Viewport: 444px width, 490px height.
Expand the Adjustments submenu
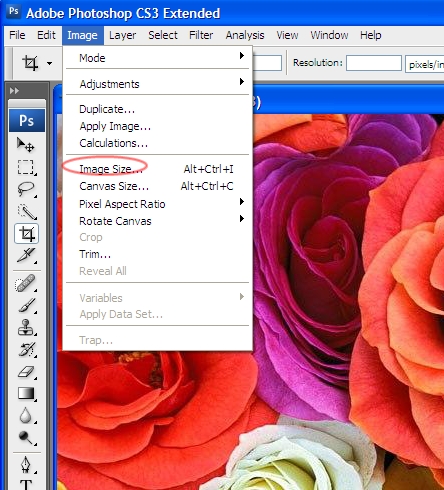(157, 84)
